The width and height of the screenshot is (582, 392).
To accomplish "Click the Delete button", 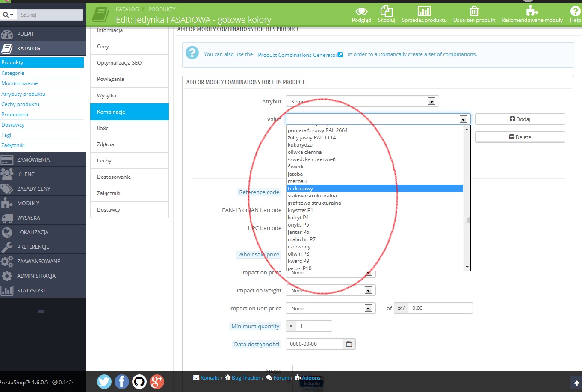I will [520, 137].
